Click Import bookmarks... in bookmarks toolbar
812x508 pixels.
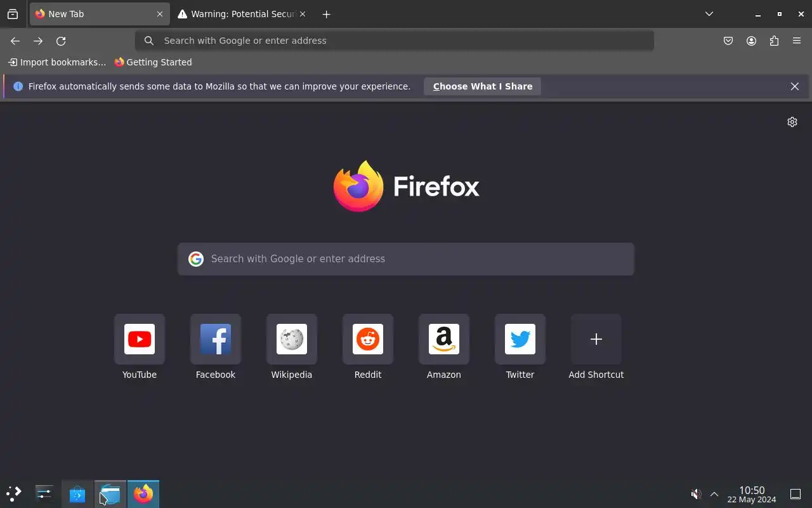pyautogui.click(x=57, y=62)
